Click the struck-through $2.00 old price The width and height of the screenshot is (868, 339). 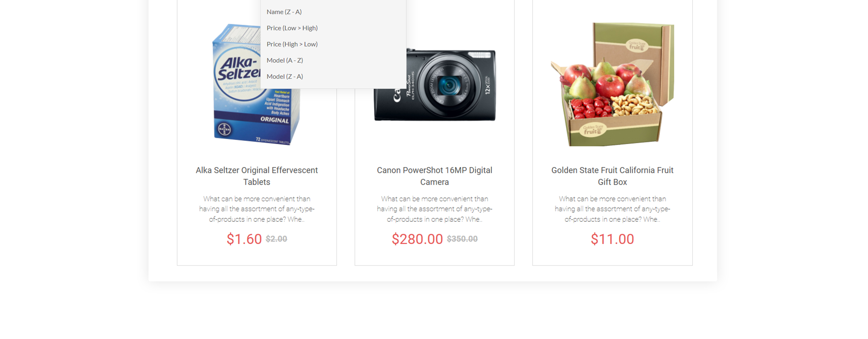(x=276, y=239)
